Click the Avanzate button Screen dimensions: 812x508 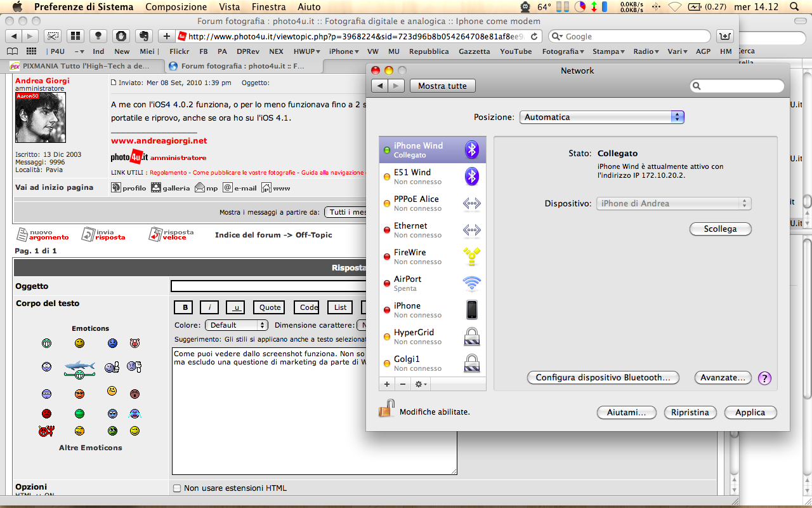pos(723,378)
